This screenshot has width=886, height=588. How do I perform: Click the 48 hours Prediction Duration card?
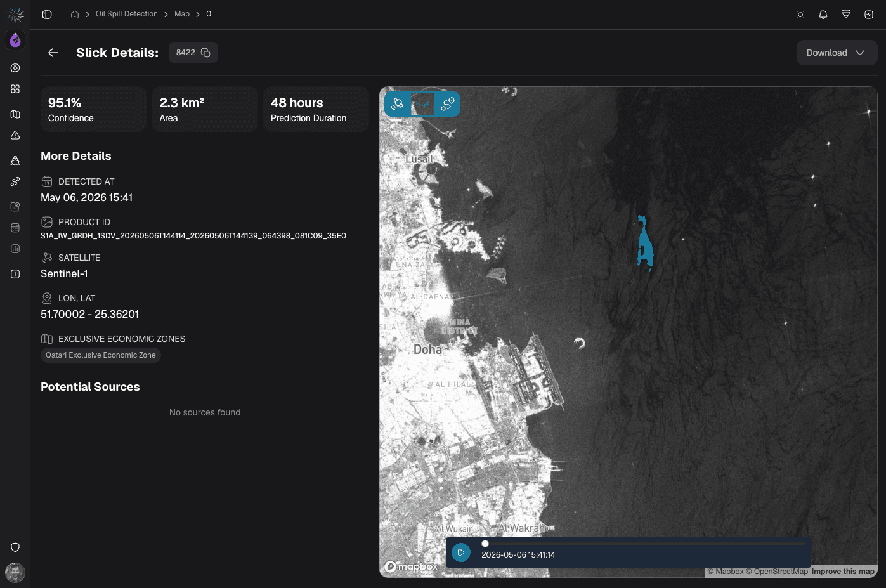[x=316, y=109]
